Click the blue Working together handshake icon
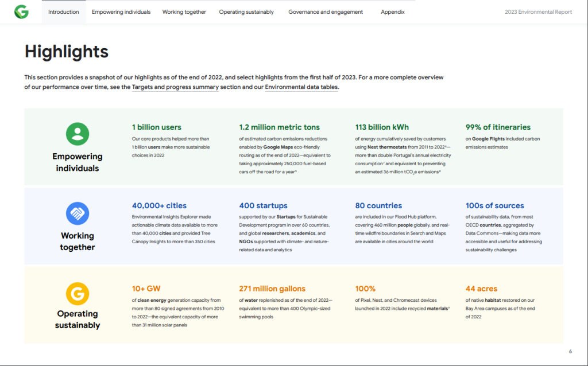Viewport: 588px width, 366px height. point(78,213)
